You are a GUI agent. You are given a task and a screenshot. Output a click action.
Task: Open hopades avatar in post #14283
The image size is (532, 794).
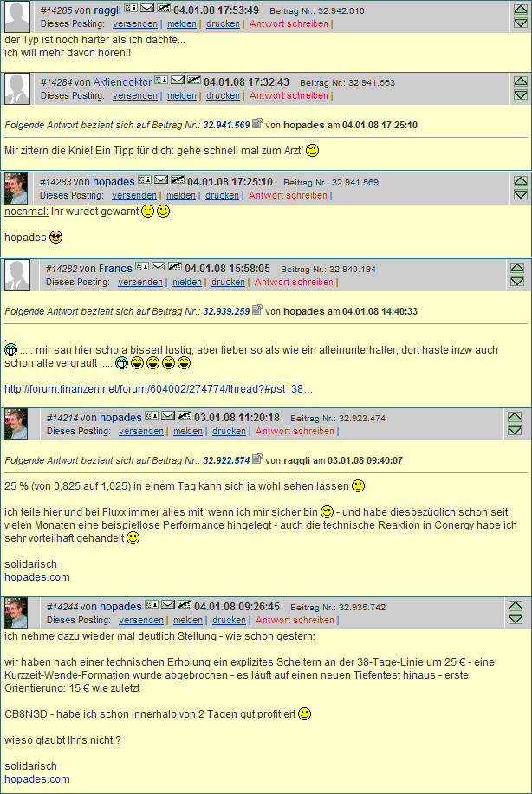[16, 188]
